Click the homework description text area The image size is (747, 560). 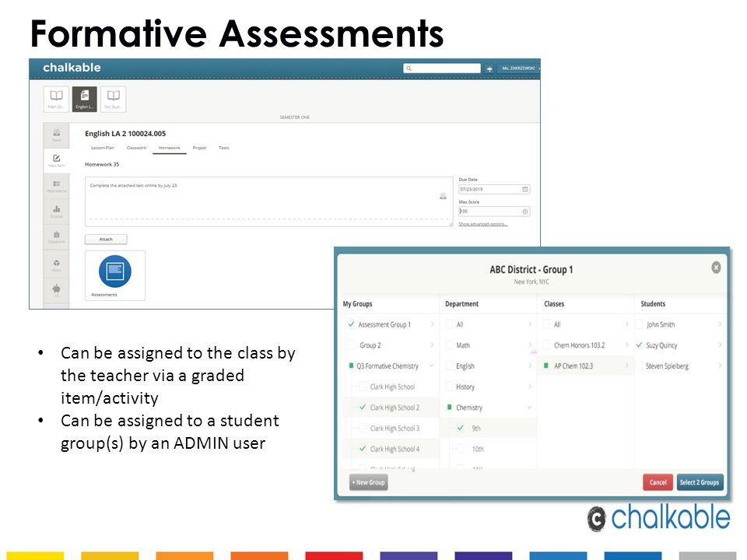click(268, 201)
